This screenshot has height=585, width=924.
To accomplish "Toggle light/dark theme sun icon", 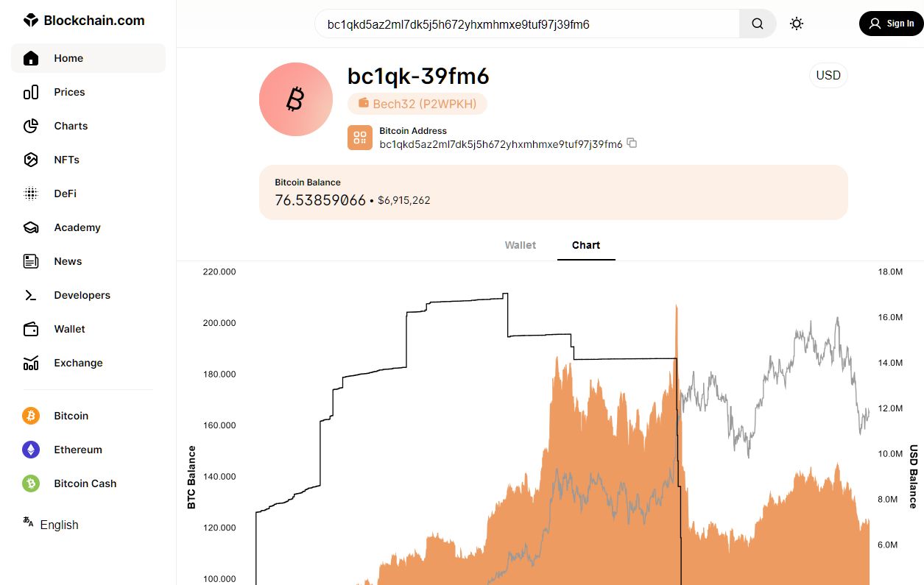I will (796, 24).
